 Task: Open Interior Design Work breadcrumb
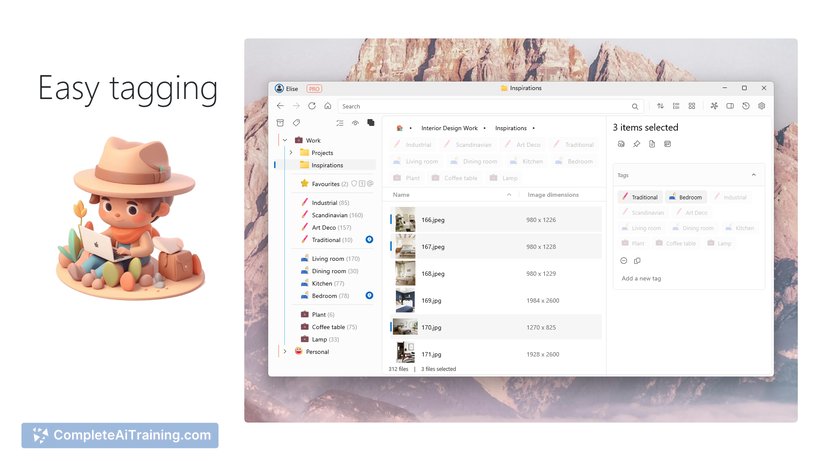point(449,128)
